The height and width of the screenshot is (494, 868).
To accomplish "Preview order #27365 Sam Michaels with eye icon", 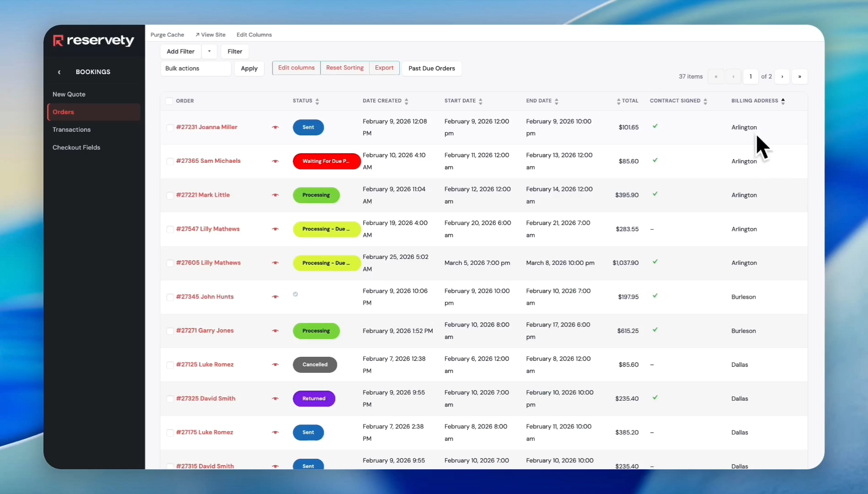I will 275,161.
